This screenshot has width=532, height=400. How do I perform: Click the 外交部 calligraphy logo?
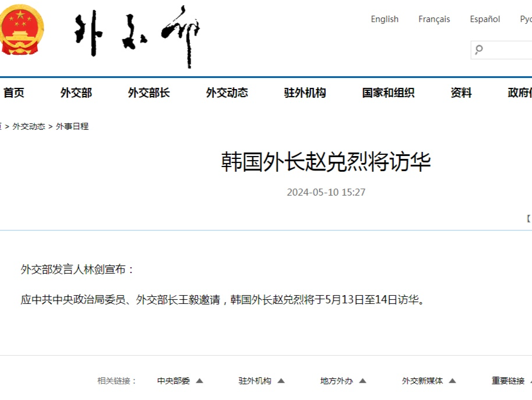(x=138, y=37)
